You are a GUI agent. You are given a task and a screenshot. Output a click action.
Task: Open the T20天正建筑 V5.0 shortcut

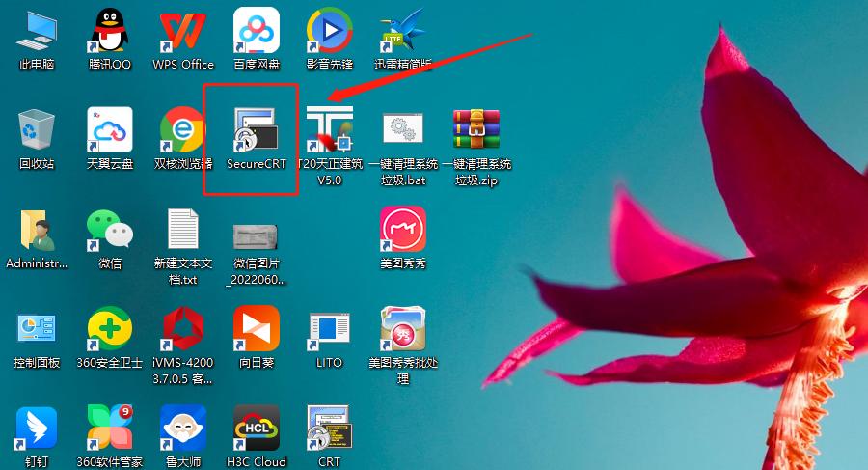pos(330,129)
